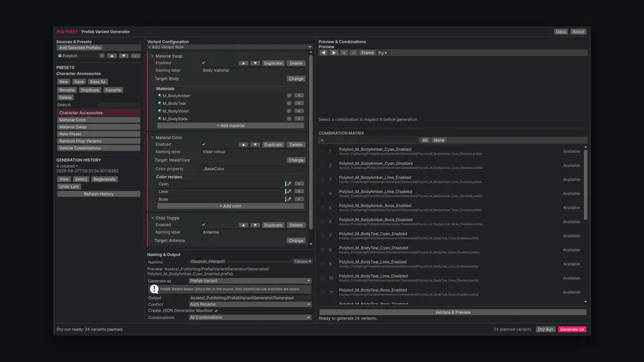Move Polybot source down
The image size is (644, 362).
click(123, 56)
